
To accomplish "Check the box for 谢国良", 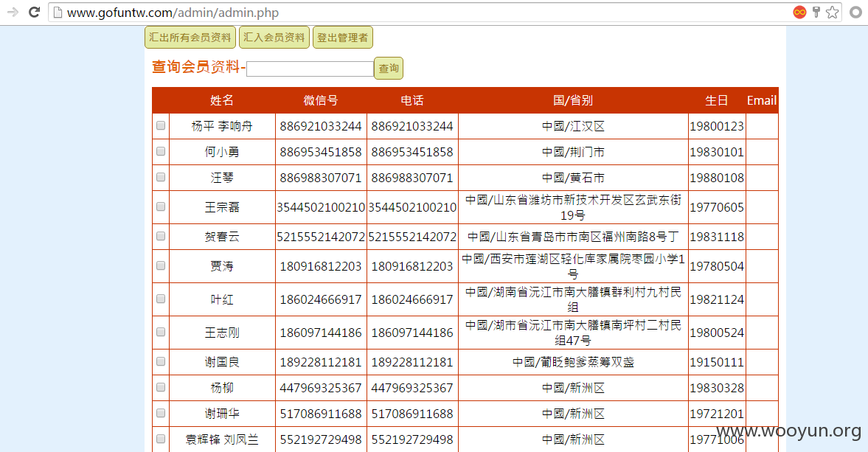I will point(161,361).
